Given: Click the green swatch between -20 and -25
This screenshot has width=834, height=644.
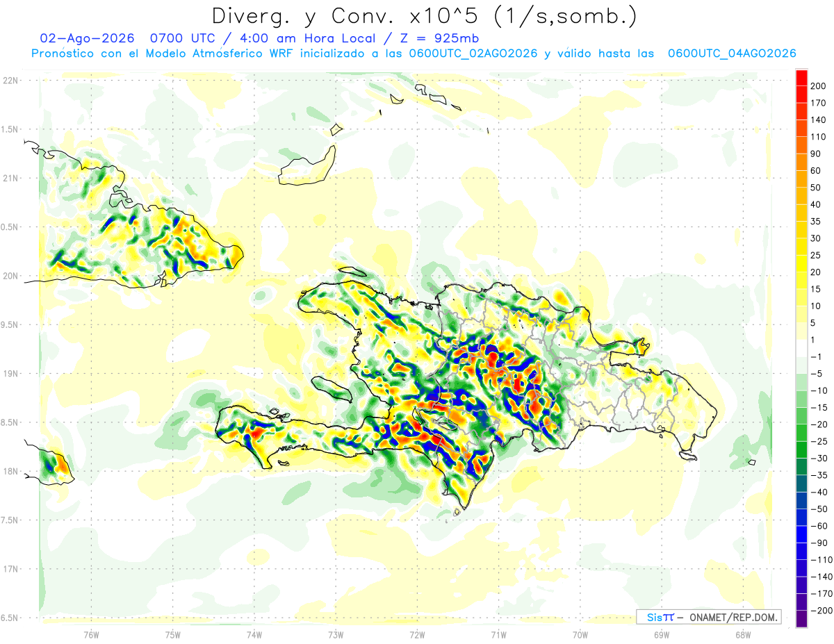Looking at the screenshot, I should click(x=801, y=433).
